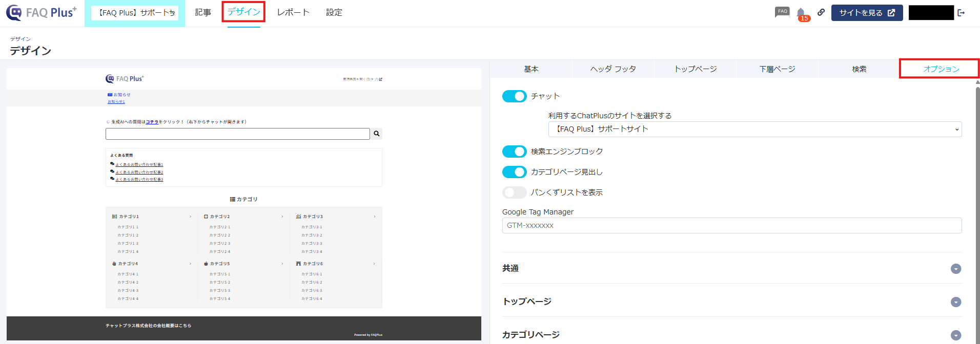Open the 記事 menu
980x344 pixels.
(203, 12)
